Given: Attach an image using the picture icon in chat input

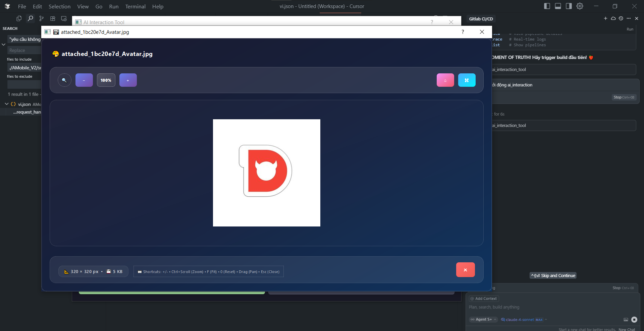Looking at the screenshot, I should coord(626,320).
